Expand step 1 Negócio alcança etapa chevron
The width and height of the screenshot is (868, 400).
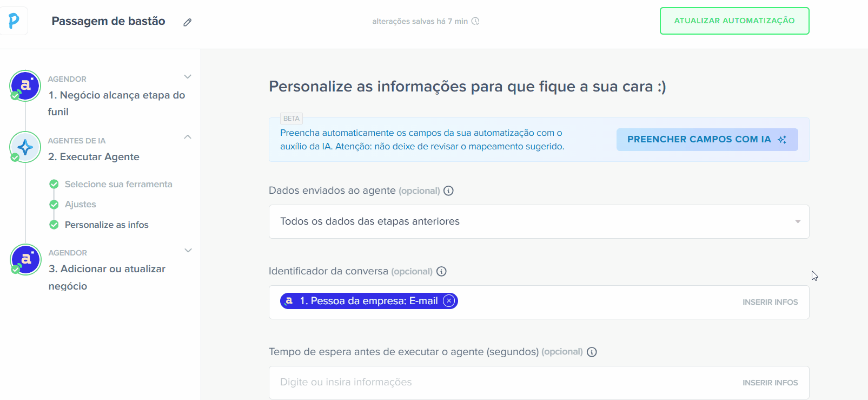click(188, 77)
